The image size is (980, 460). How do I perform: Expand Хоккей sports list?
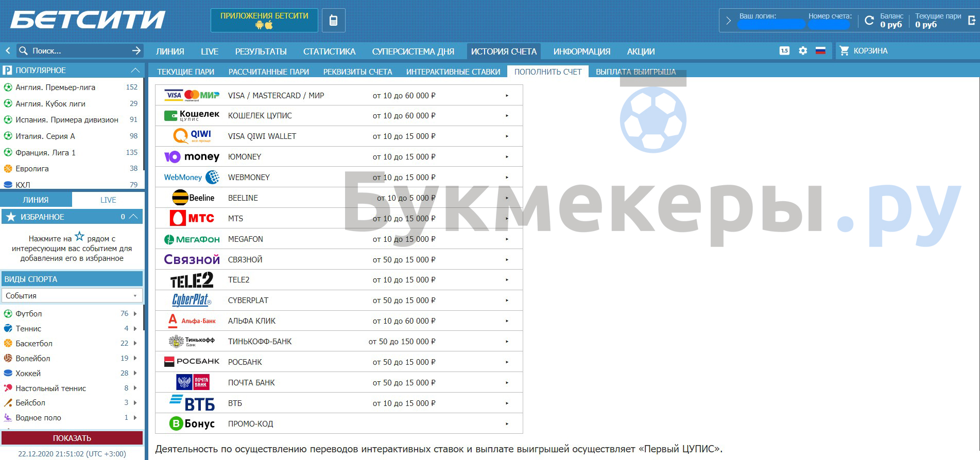[x=135, y=373]
